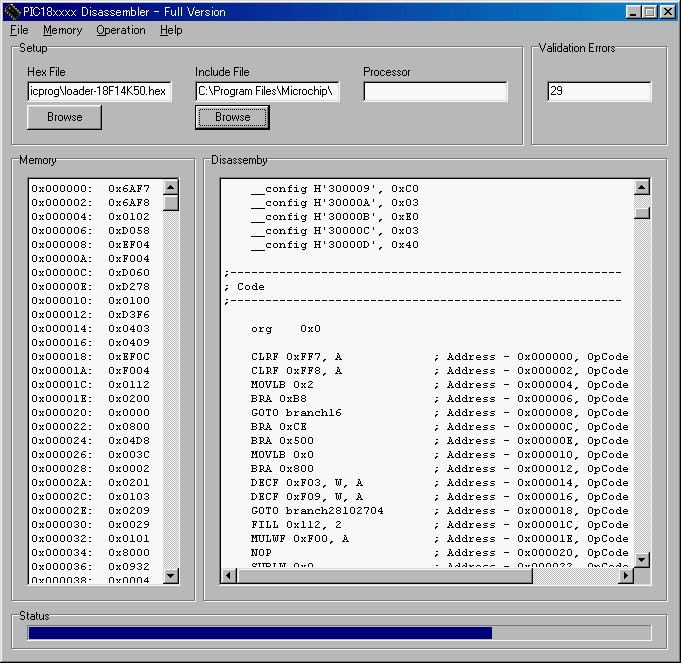Click the Hex File path field
This screenshot has width=681, height=663.
[99, 91]
